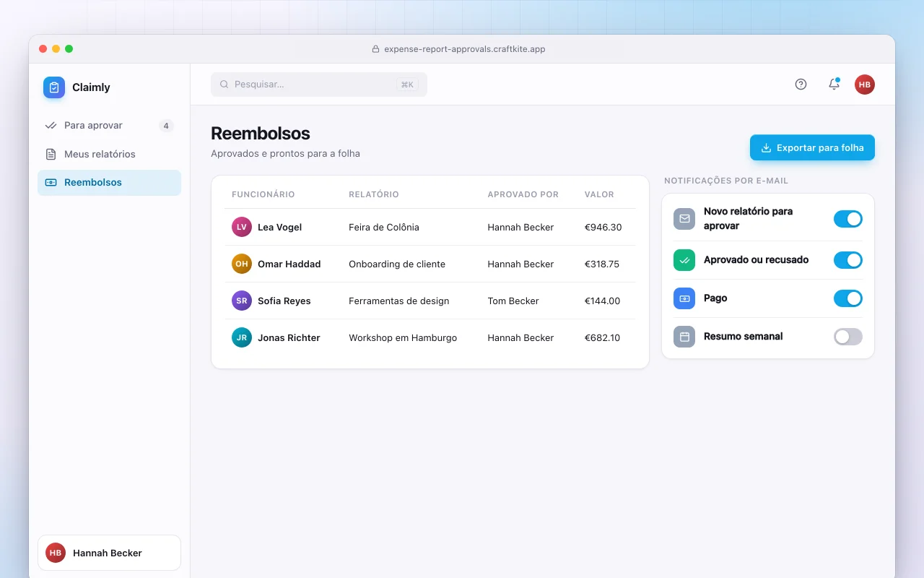Click the Relatório column header
Viewport: 924px width, 578px height.
pos(374,194)
